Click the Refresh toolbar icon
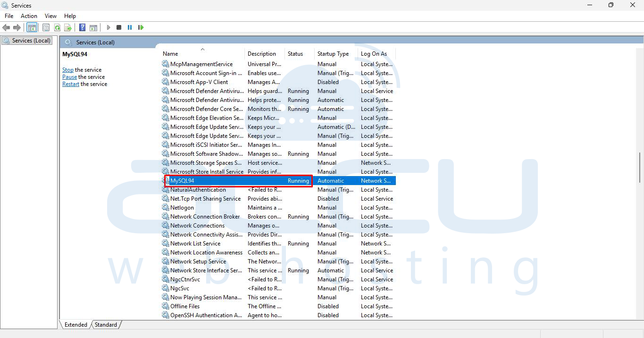This screenshot has height=338, width=644. pos(57,28)
